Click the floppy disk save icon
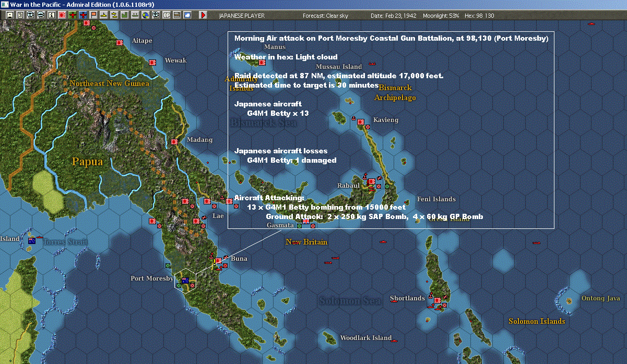 tap(9, 15)
